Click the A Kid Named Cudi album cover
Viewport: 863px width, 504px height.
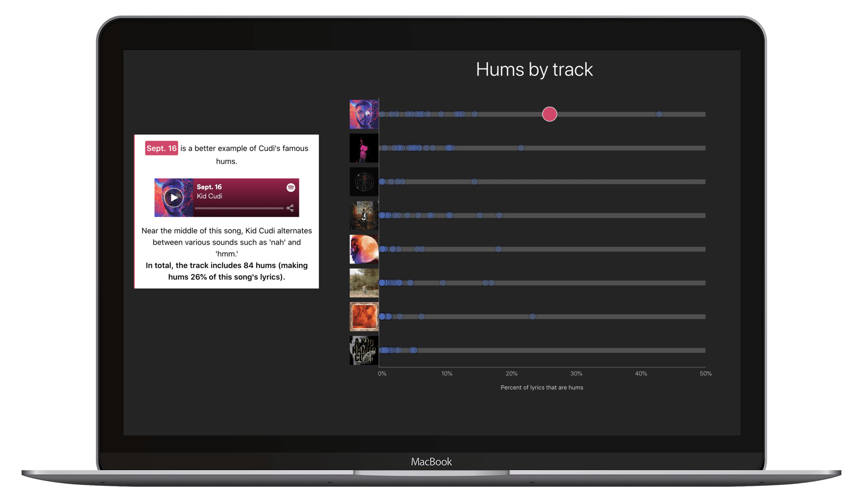click(x=364, y=350)
